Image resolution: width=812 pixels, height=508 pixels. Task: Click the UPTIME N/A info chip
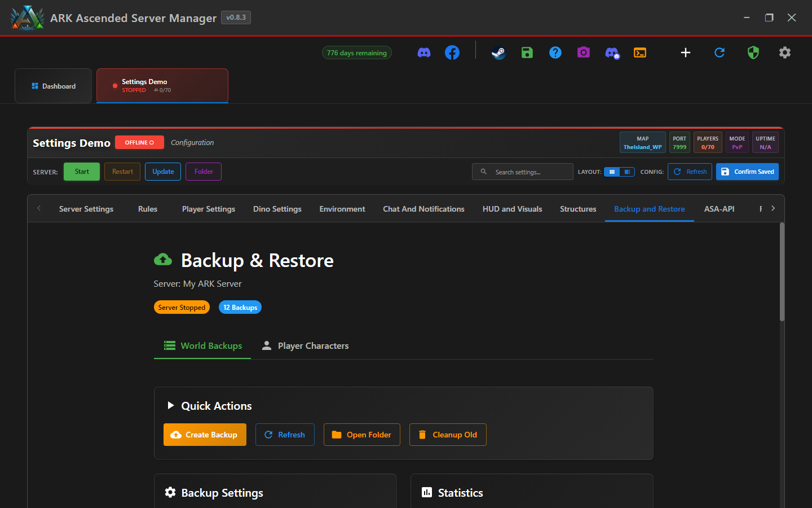tap(765, 142)
